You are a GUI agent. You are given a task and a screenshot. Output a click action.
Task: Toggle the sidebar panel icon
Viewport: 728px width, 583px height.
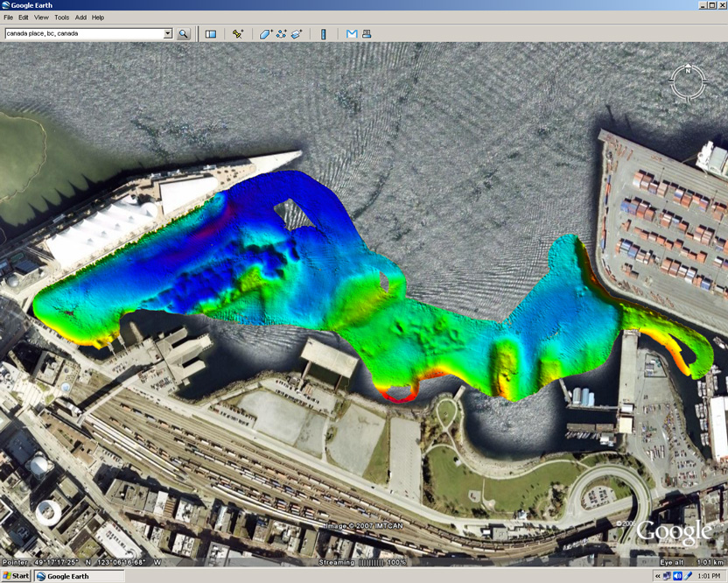click(211, 34)
